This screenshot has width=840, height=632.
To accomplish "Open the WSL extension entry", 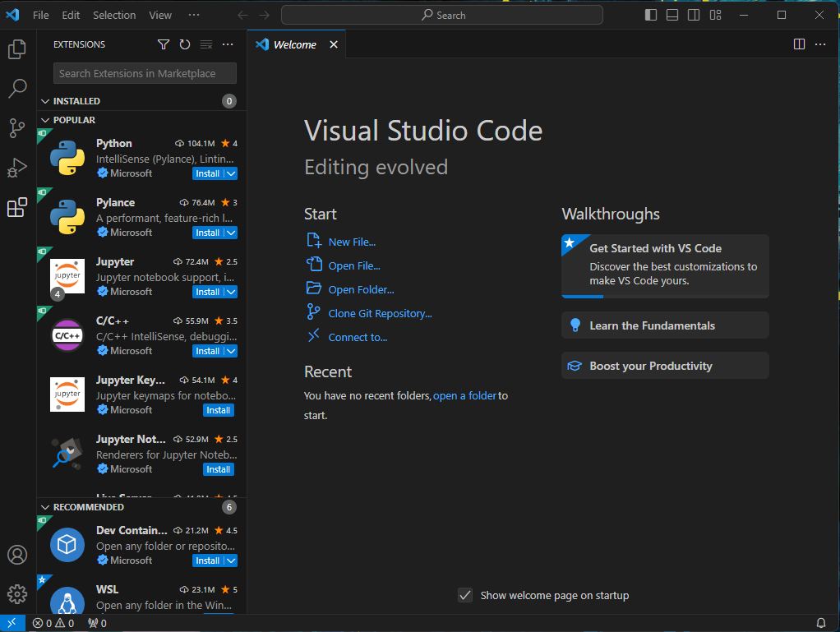I will [141, 596].
